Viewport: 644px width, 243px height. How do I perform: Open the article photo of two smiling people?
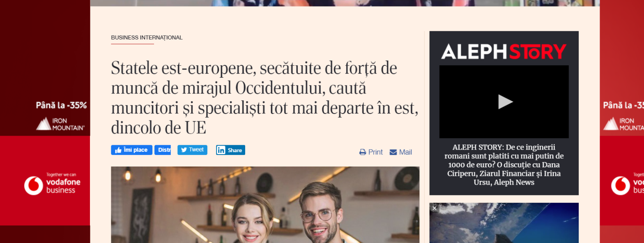point(265,205)
